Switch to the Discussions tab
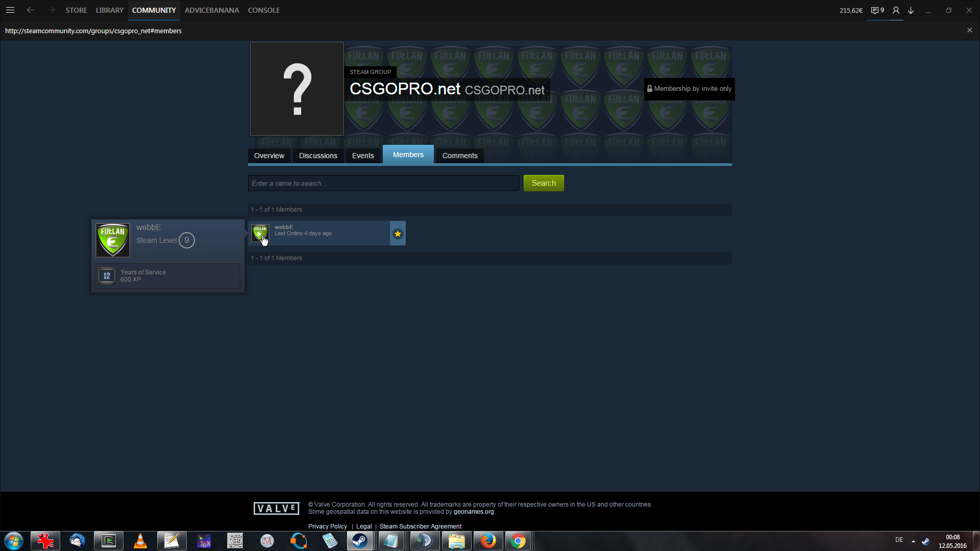The width and height of the screenshot is (980, 551). [318, 156]
